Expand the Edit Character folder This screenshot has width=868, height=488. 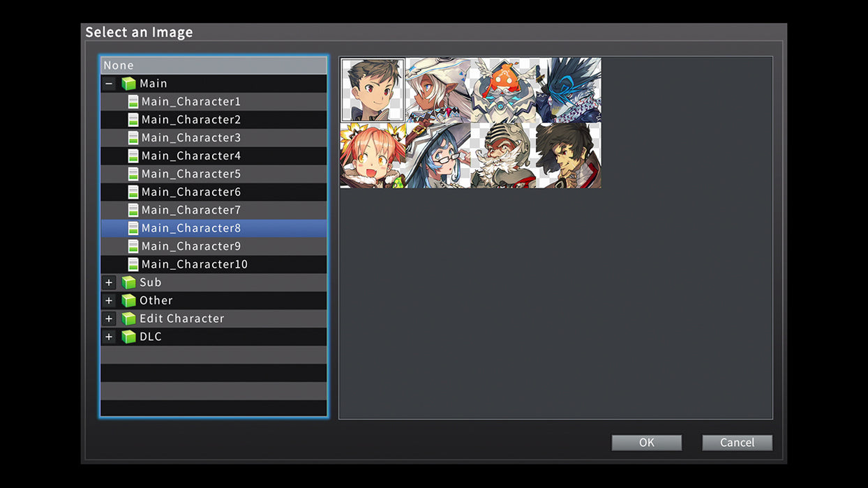pos(109,319)
